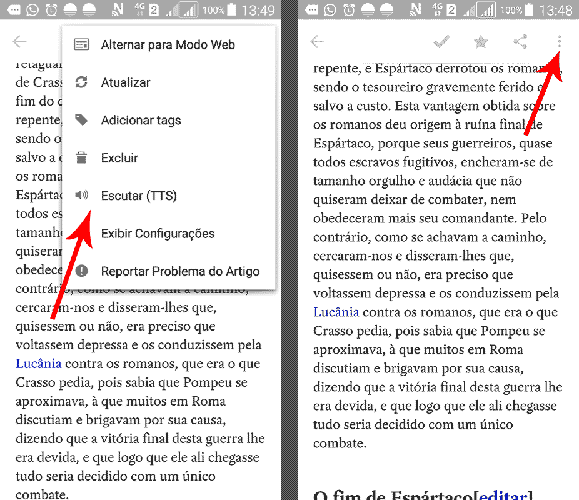This screenshot has height=500, width=579.
Task: Tap the WhatsApp status icon in left status bar
Action: 32,10
